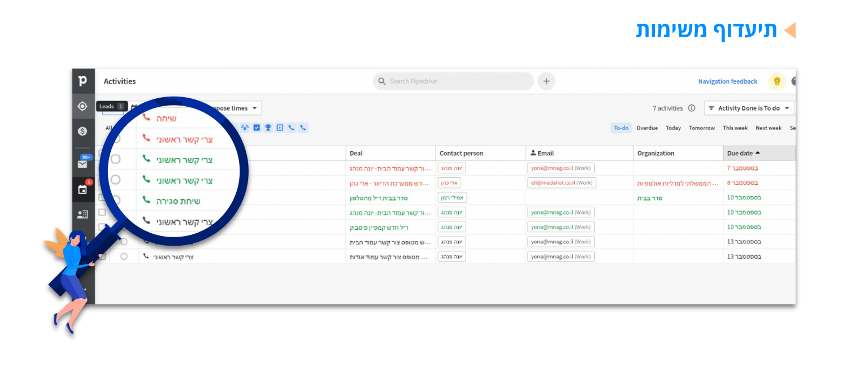Click the yellow lightbulb icon
Viewport: 868px width, 371px height.
(x=777, y=81)
